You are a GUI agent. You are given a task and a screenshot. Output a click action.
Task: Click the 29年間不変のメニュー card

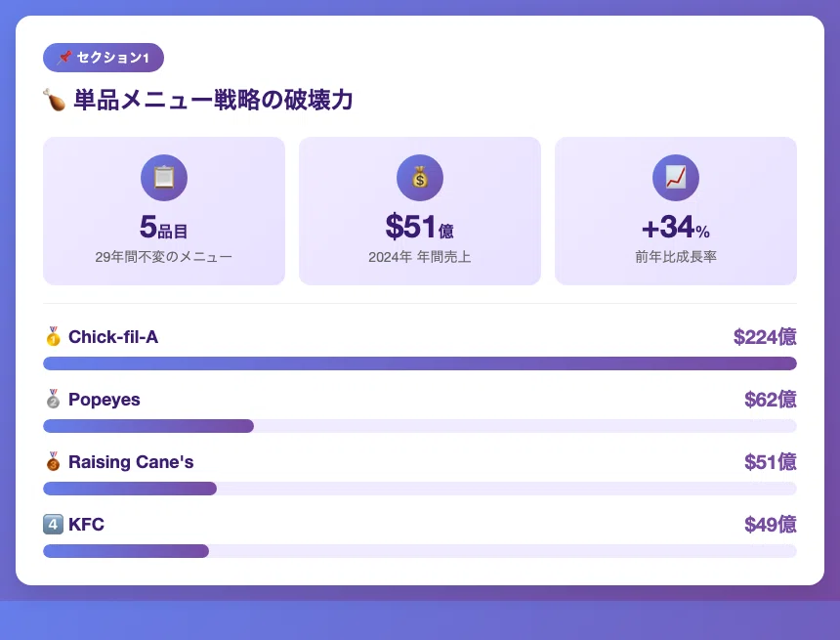point(164,211)
